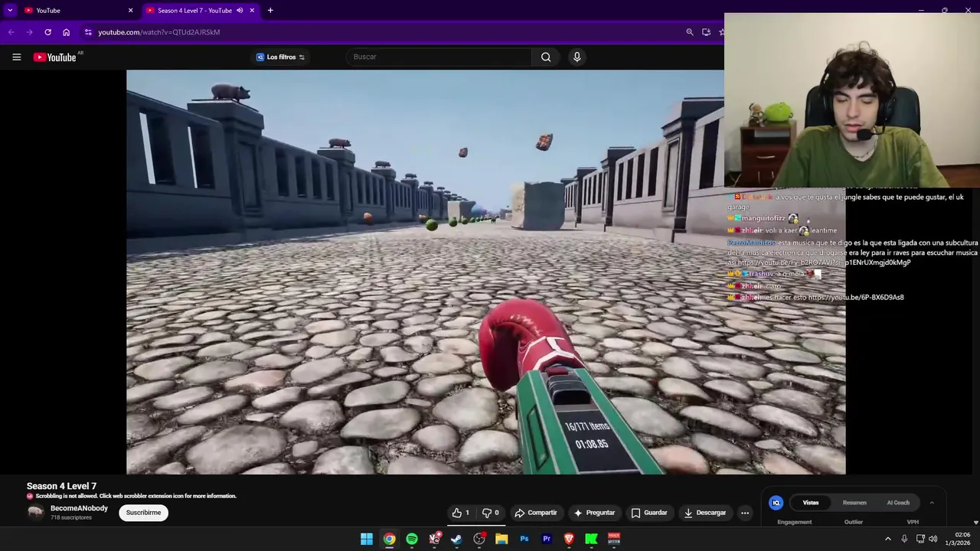Click the Outlier label in stats panel
Image resolution: width=980 pixels, height=551 pixels.
pos(854,522)
